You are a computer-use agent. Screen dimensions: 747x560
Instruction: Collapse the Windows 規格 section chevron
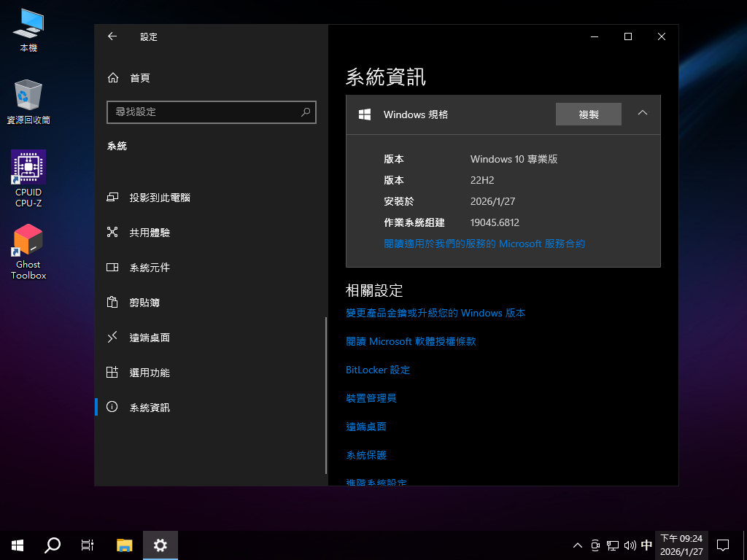click(x=642, y=113)
